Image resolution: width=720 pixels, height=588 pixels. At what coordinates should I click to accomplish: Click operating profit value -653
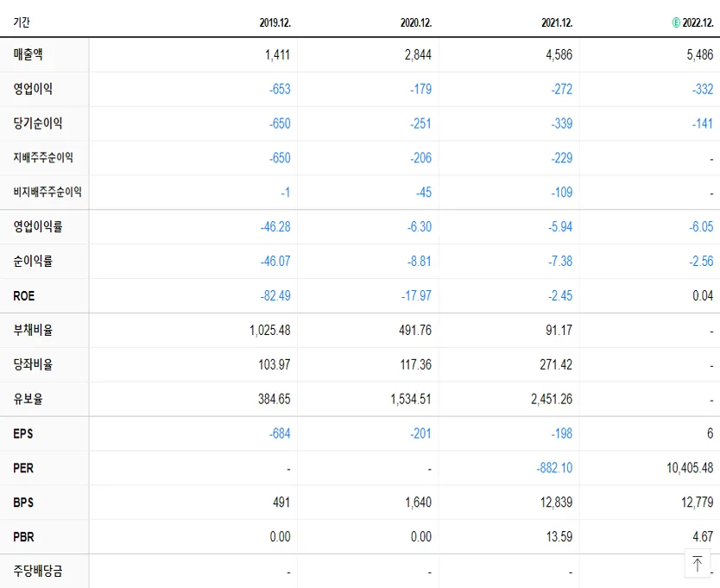pyautogui.click(x=280, y=89)
